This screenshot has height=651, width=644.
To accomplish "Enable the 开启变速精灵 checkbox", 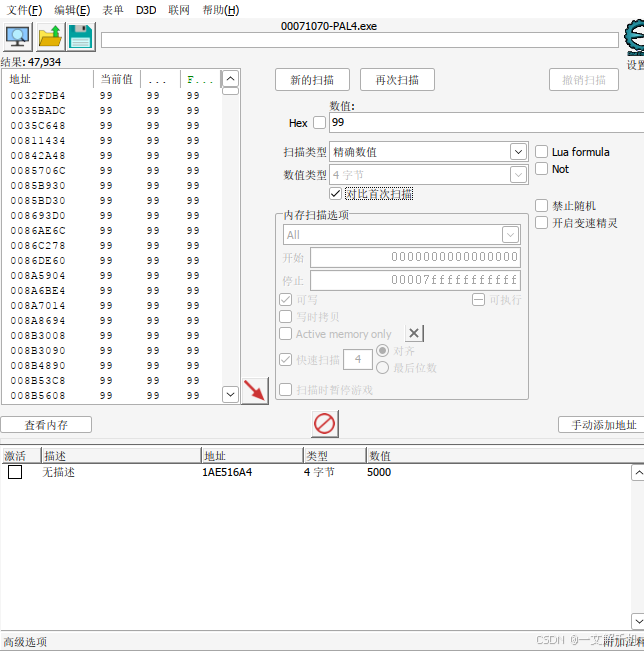I will (541, 223).
